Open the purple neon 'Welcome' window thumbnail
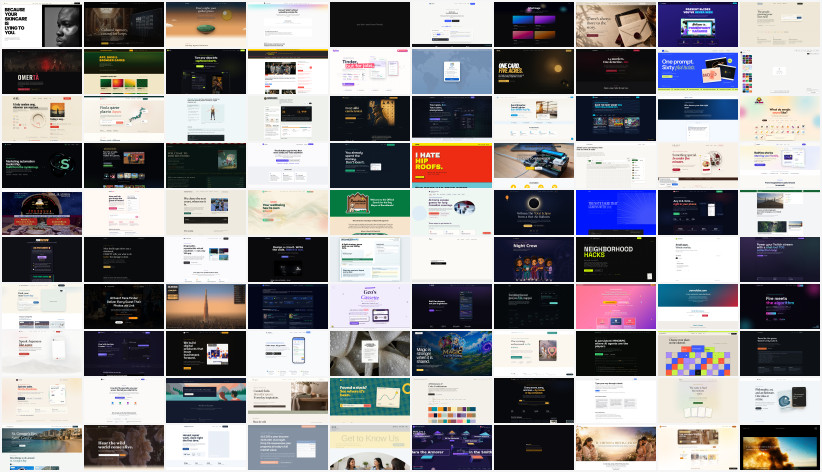 pos(698,25)
